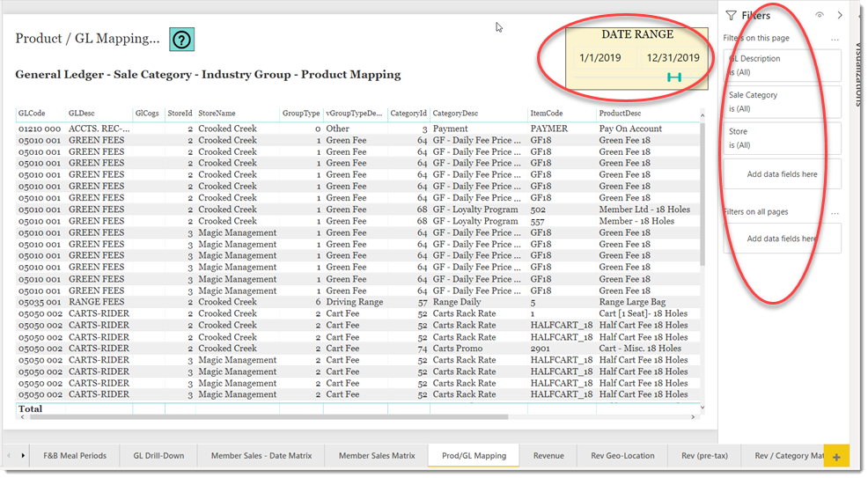The height and width of the screenshot is (478, 868).
Task: Switch to GL Drill-Down tab
Action: click(158, 456)
